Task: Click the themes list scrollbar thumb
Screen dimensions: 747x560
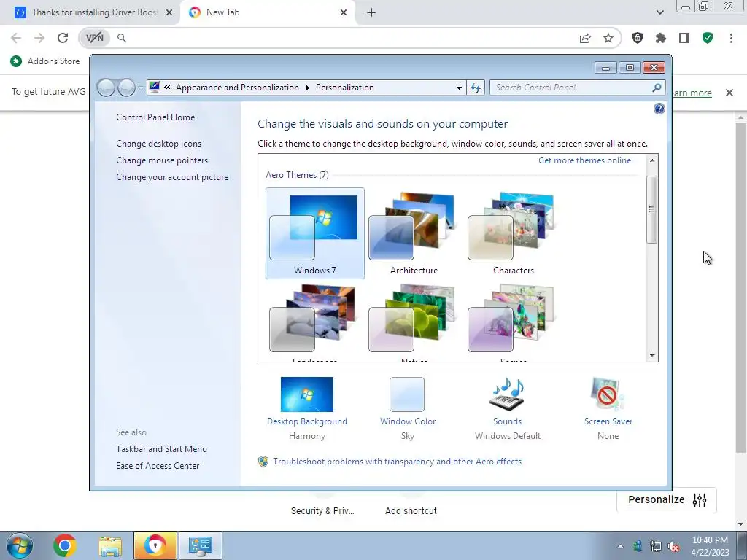Action: 652,209
